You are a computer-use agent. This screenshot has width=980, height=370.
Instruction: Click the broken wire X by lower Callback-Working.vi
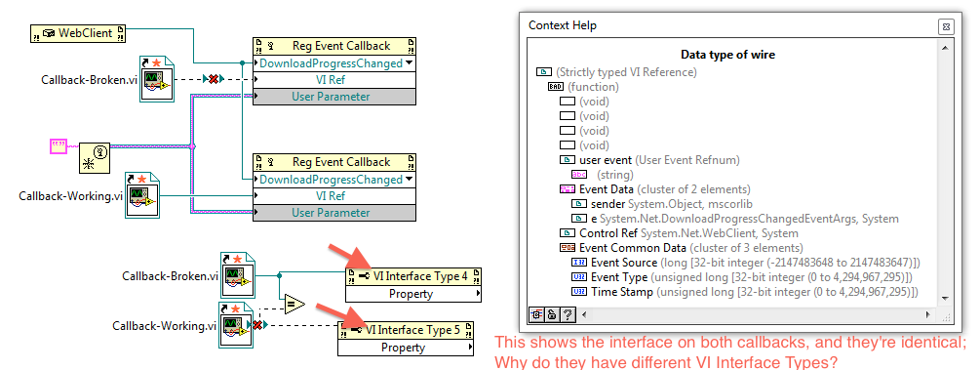(x=256, y=325)
